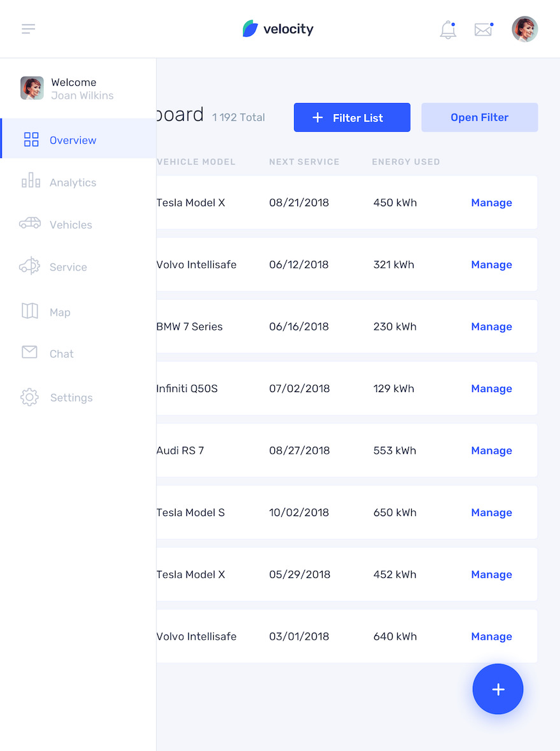Viewport: 560px width, 751px height.
Task: Sort by Next Service column header
Action: (x=304, y=162)
